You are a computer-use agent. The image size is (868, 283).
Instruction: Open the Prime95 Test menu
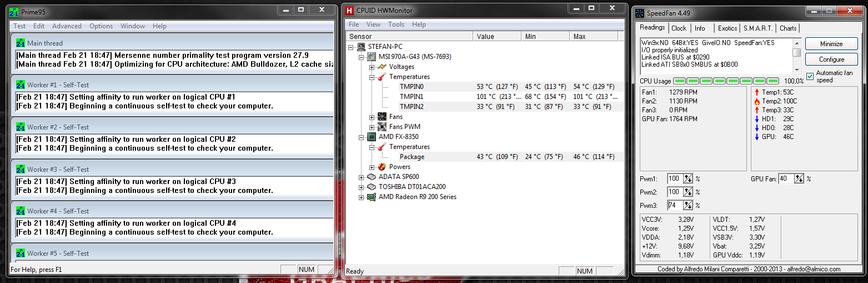pos(19,26)
